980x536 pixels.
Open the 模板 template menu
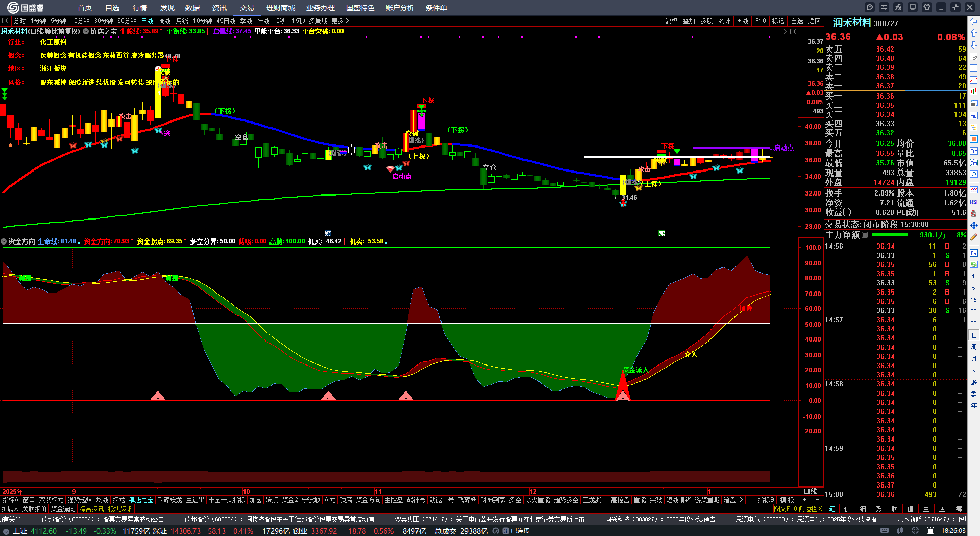pyautogui.click(x=788, y=500)
